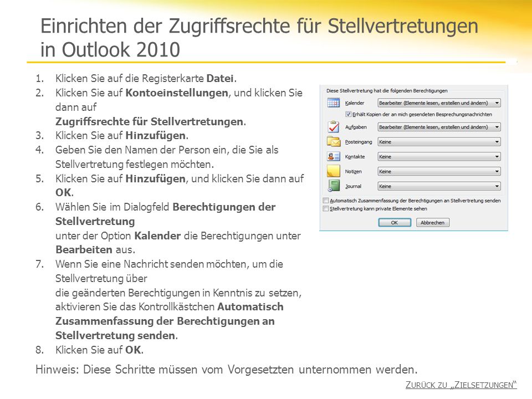Click step 4 text about Namen der Person

(167, 157)
